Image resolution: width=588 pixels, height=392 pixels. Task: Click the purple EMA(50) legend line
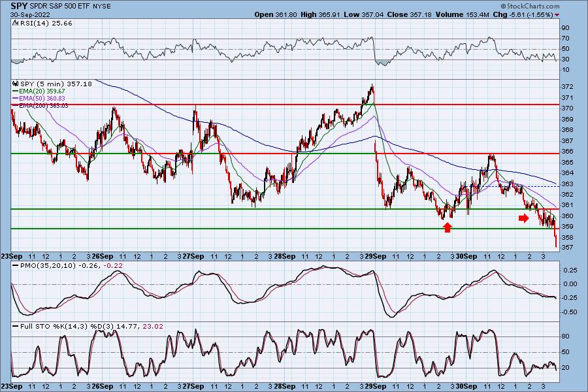pyautogui.click(x=16, y=98)
